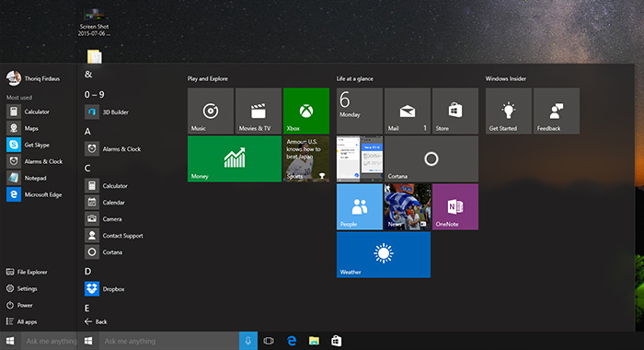644x350 pixels.
Task: Open the Mail tile
Action: coord(408,111)
